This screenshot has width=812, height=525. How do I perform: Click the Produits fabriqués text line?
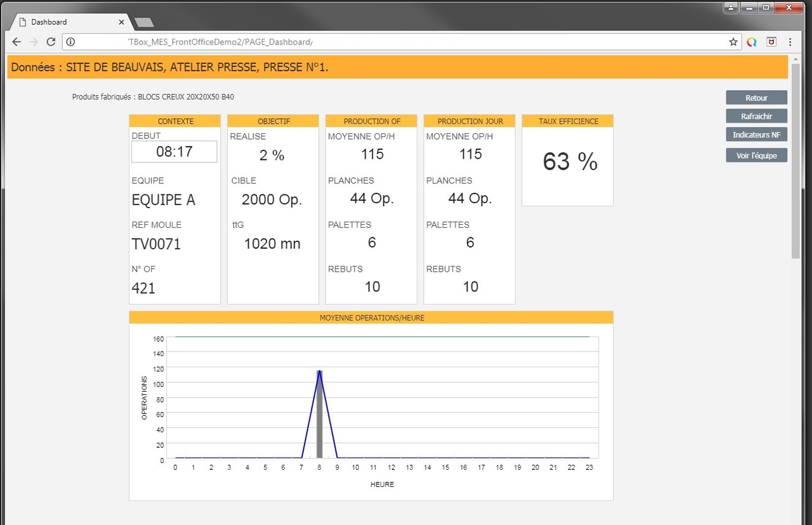point(153,97)
